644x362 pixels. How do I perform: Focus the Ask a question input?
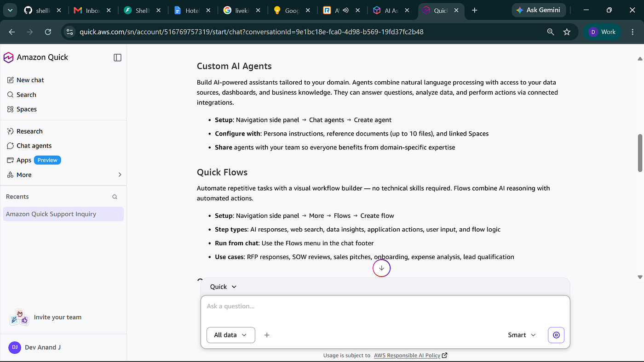(385, 306)
